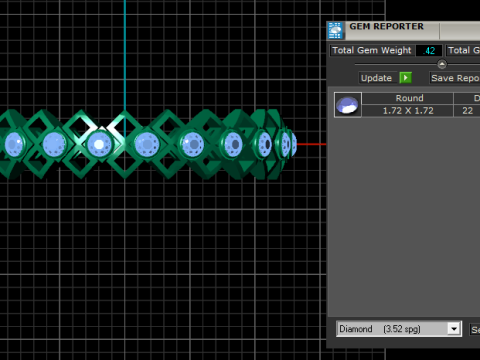
Task: Click the 'Total Gem Weight' label
Action: (x=372, y=50)
